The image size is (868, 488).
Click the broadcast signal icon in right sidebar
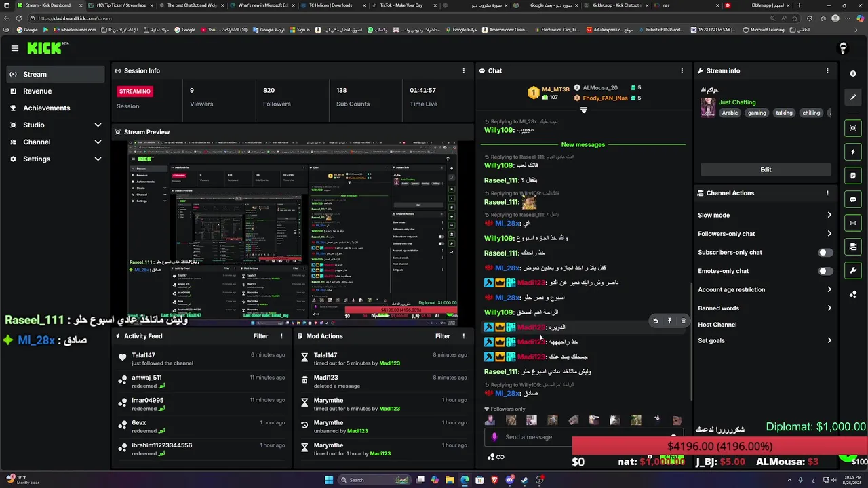pos(853,223)
